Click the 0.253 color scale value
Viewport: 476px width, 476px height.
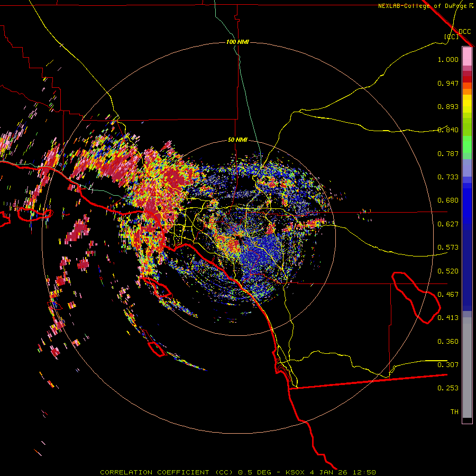pyautogui.click(x=448, y=388)
